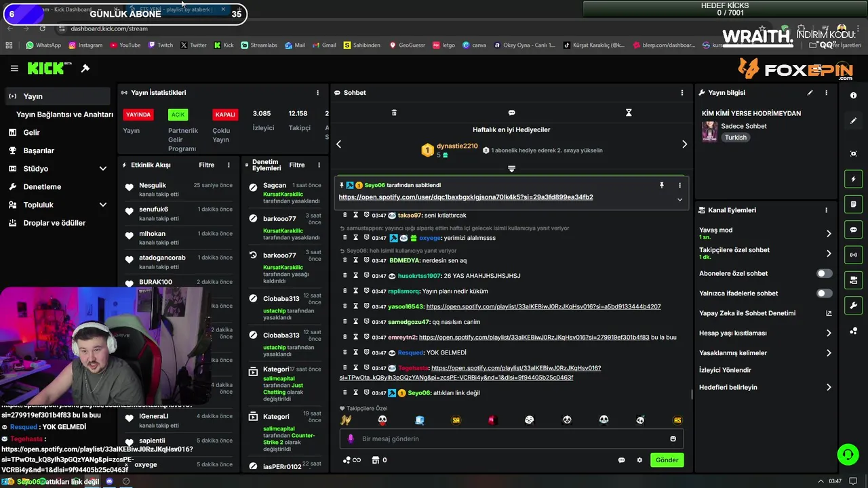Image resolution: width=868 pixels, height=488 pixels.
Task: Unpin the pinned Seyo06 message
Action: coord(662,185)
